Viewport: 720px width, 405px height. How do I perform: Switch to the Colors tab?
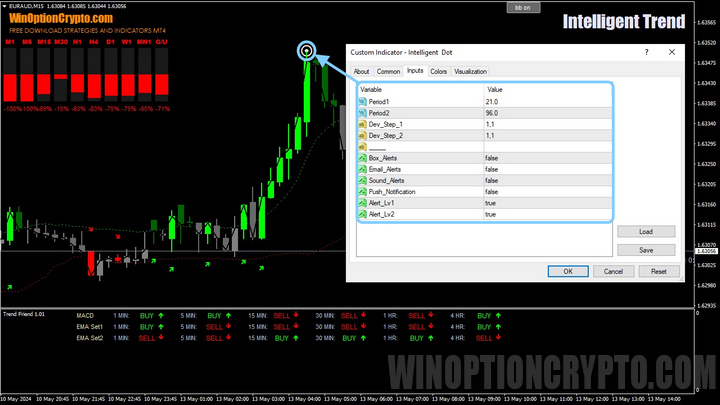pos(438,72)
